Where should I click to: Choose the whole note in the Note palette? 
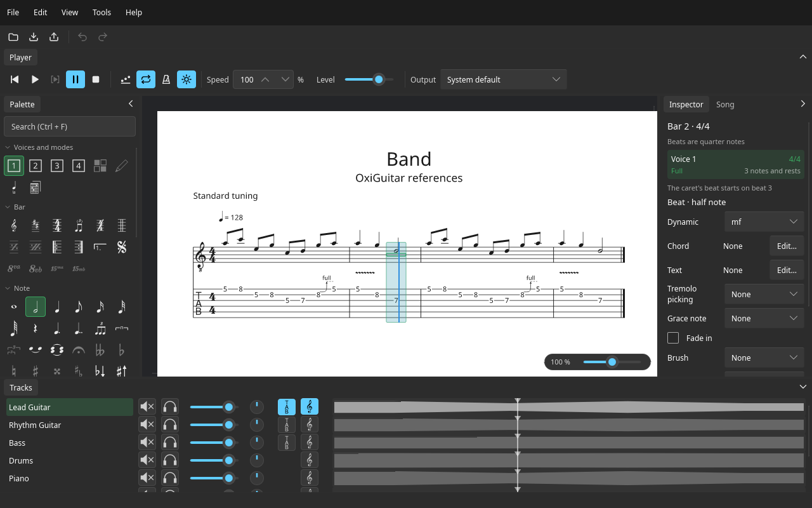click(x=14, y=307)
